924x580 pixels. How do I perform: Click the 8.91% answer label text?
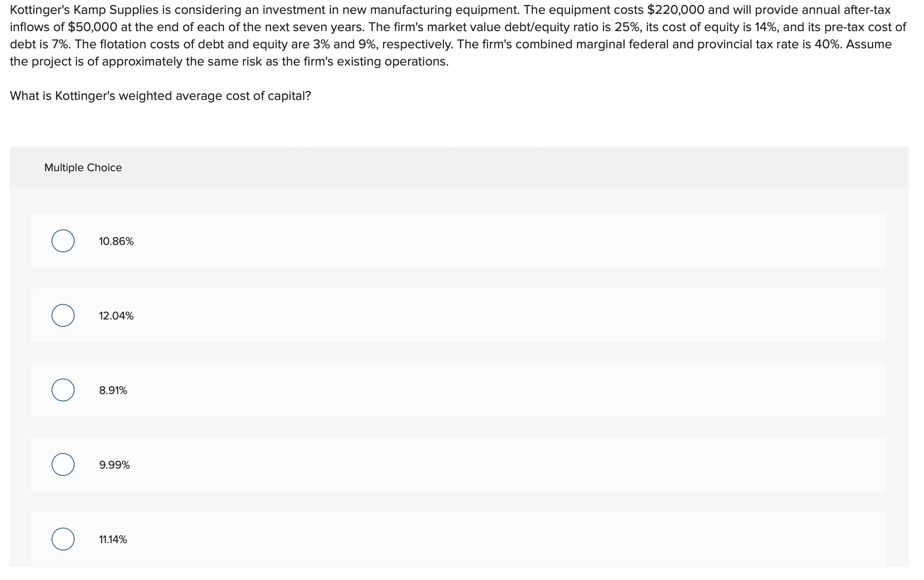113,390
